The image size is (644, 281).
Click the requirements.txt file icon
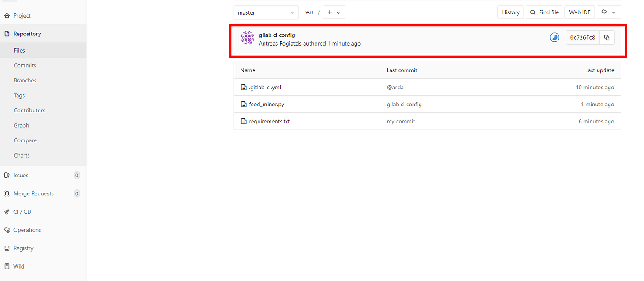tap(244, 122)
